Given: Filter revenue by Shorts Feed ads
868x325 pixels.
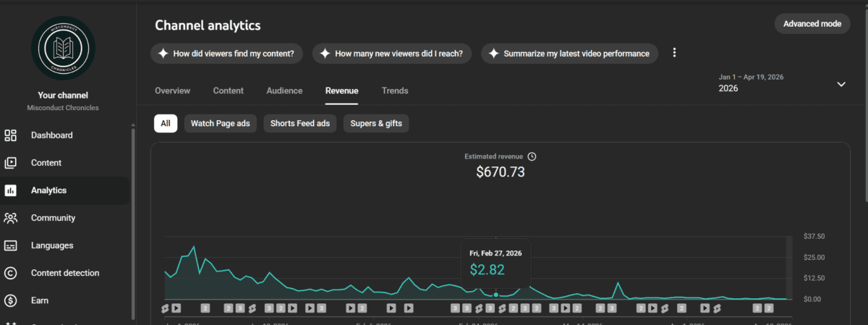Looking at the screenshot, I should click(x=299, y=124).
